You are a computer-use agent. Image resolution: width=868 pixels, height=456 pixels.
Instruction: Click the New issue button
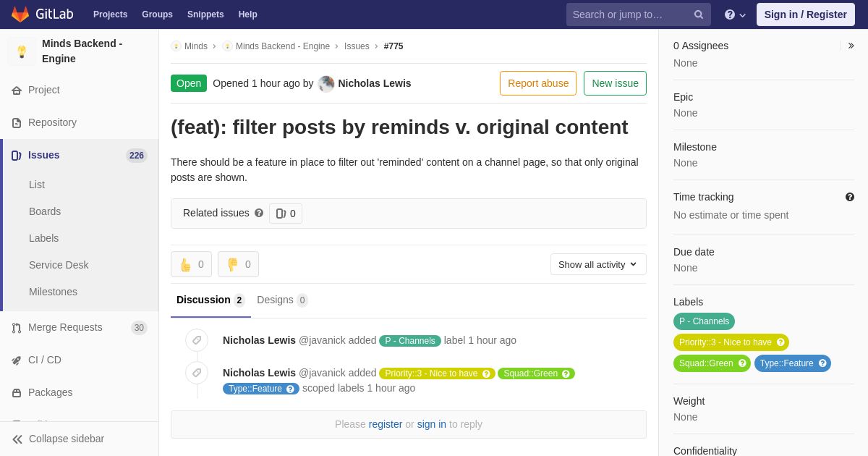pyautogui.click(x=615, y=83)
